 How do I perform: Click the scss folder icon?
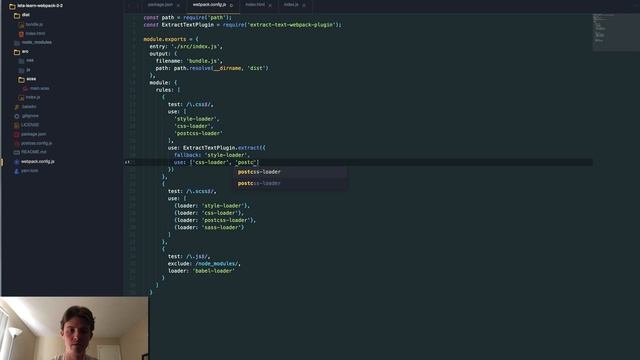(21, 80)
